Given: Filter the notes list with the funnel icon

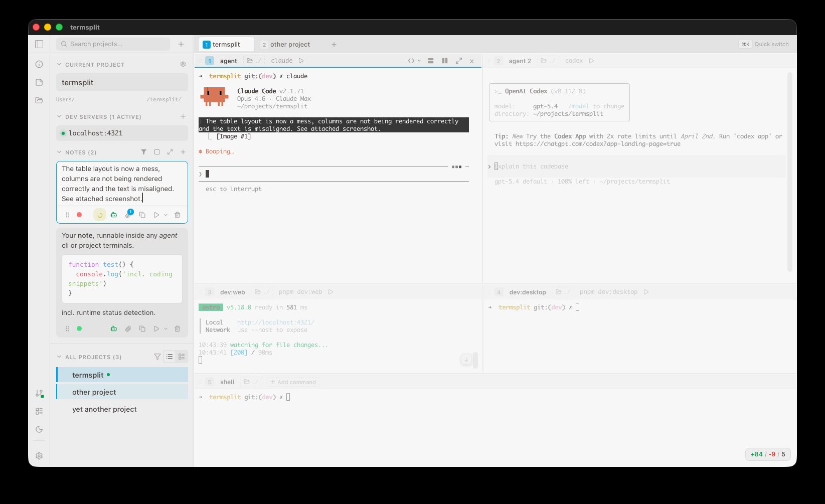Looking at the screenshot, I should pos(144,152).
